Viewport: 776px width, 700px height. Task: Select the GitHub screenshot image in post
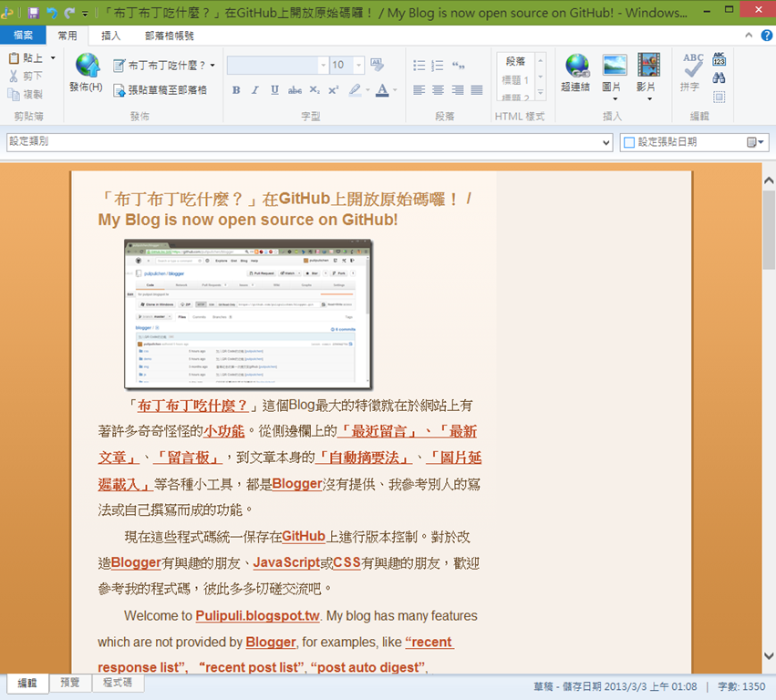pos(248,314)
